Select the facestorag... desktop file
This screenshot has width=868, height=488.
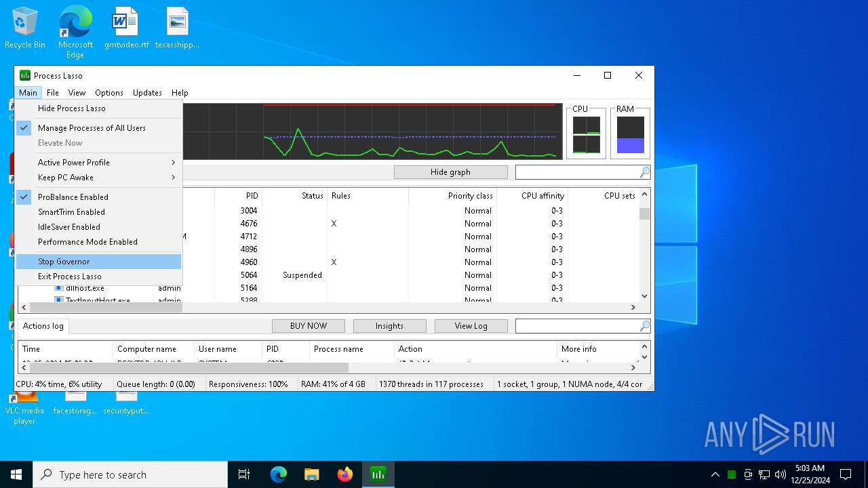(x=75, y=403)
